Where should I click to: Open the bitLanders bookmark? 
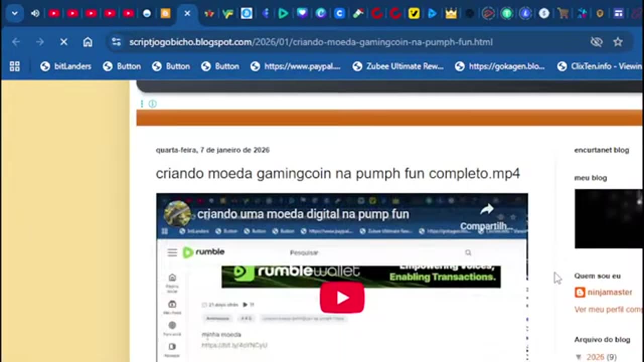pyautogui.click(x=66, y=66)
